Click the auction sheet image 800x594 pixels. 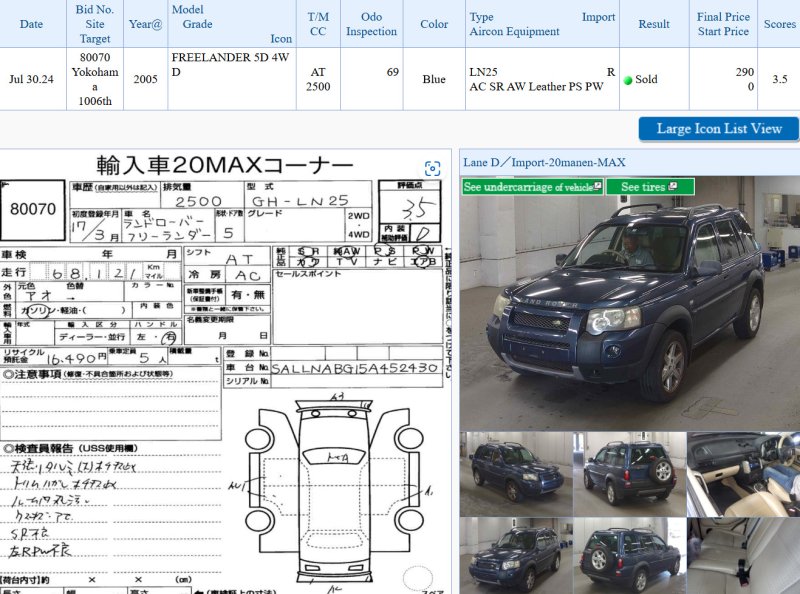coord(224,380)
